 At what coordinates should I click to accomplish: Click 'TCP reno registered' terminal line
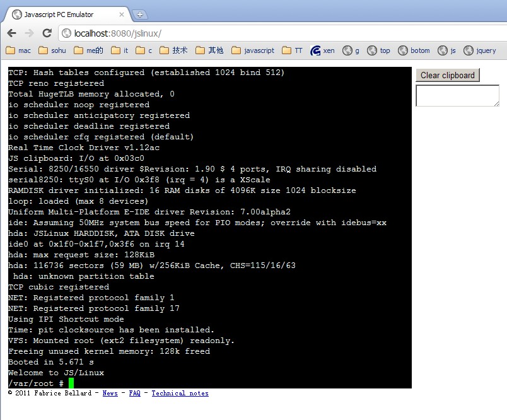pyautogui.click(x=56, y=83)
